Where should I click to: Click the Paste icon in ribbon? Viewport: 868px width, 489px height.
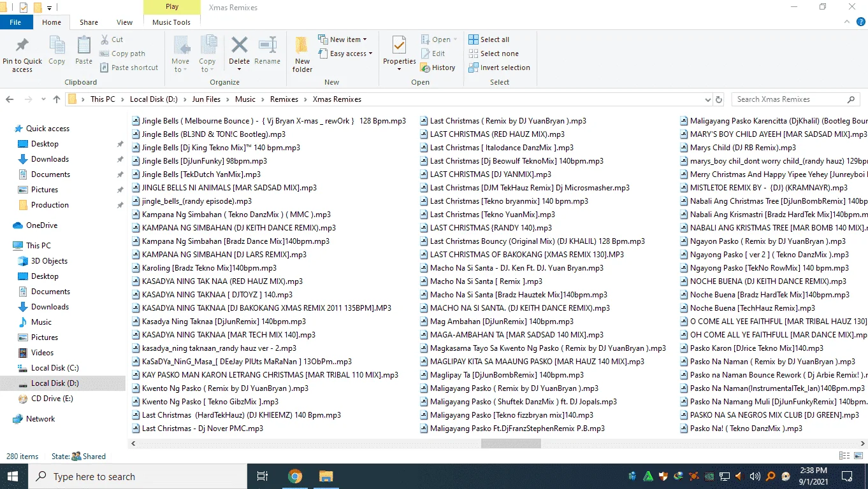click(83, 45)
